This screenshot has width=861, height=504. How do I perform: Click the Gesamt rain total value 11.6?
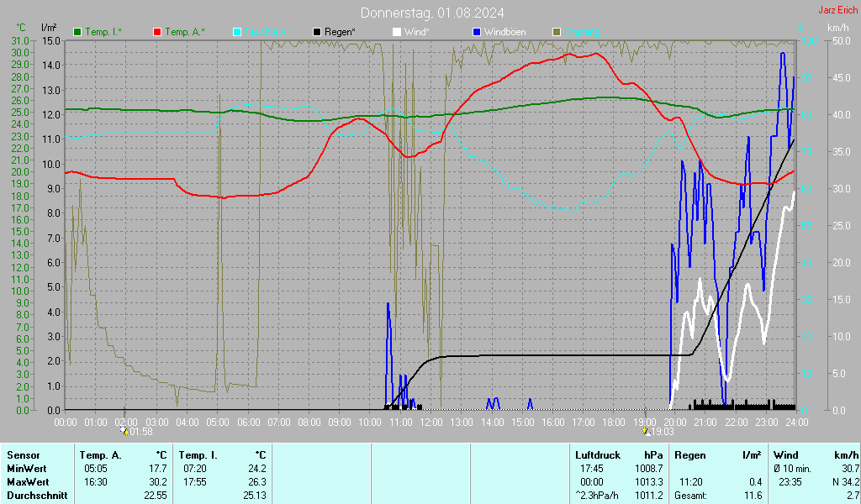pos(753,496)
